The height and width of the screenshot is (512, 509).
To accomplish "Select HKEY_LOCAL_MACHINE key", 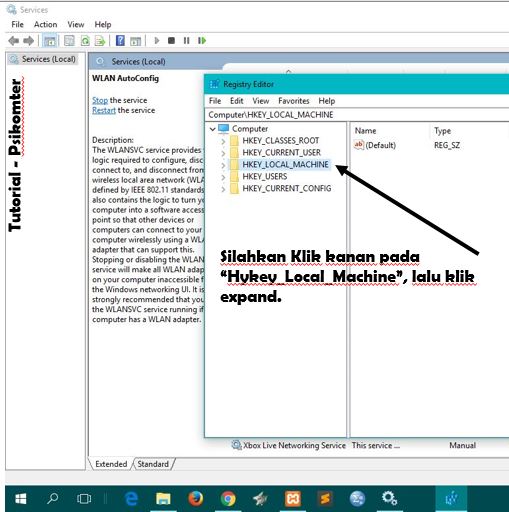I will pos(285,164).
